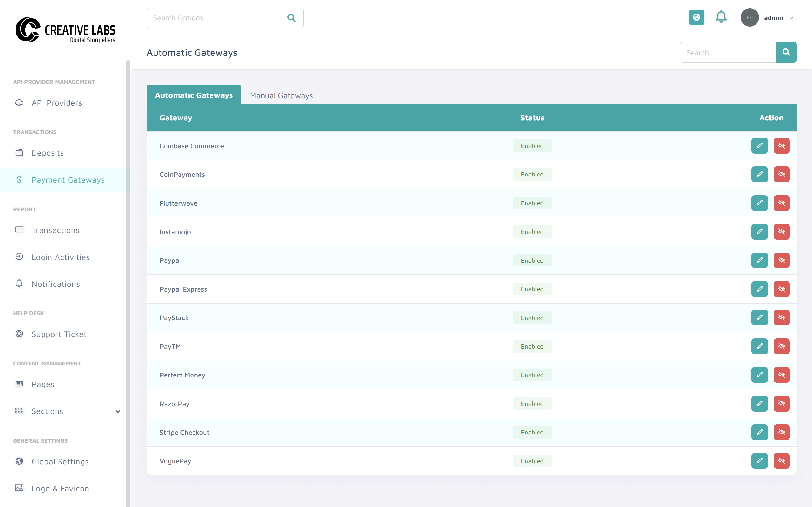Viewport: 812px width, 507px height.
Task: Select the Logo & Favicon image icon
Action: pos(19,488)
